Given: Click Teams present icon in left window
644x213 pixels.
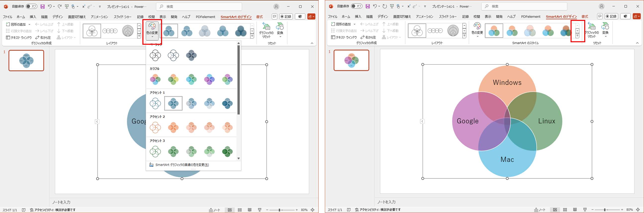Looking at the screenshot, I should click(x=300, y=16).
